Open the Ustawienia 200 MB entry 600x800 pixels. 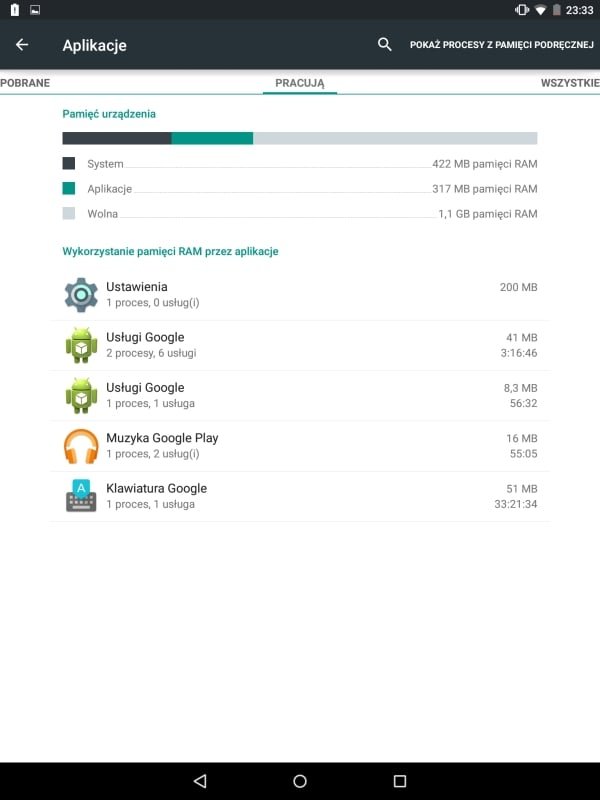tap(300, 295)
